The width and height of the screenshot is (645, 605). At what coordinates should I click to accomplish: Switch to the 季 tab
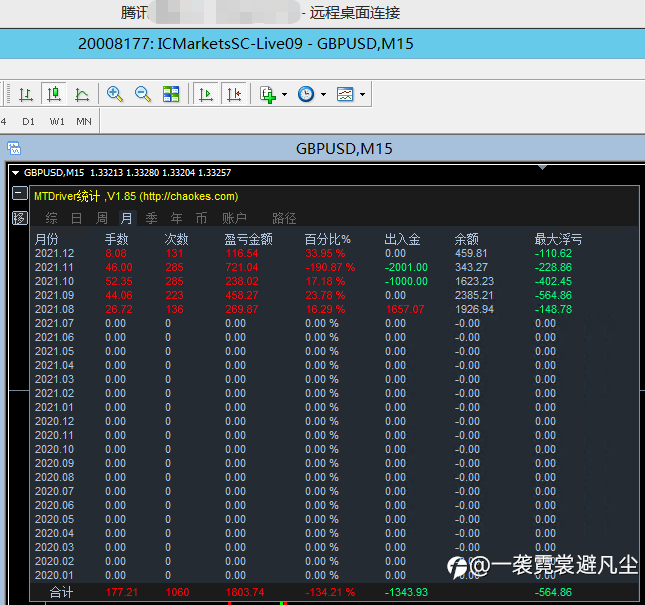click(x=151, y=218)
